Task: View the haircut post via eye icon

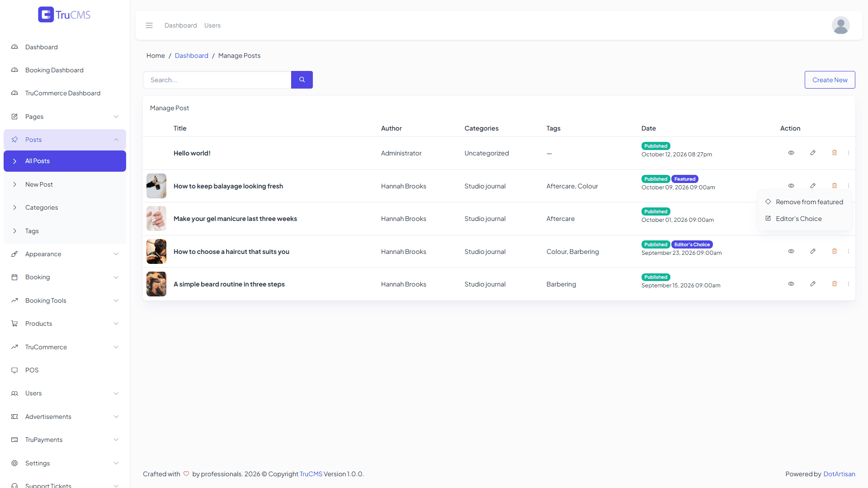Action: click(791, 251)
